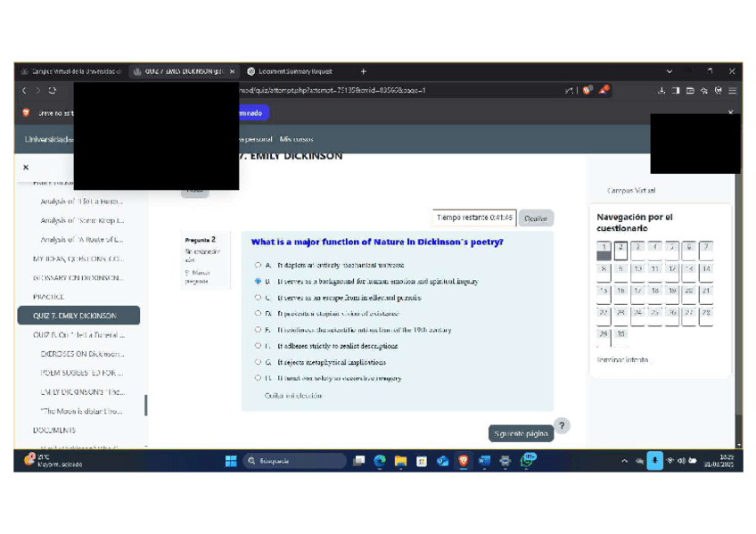This screenshot has height=534, width=756.
Task: Open the browser hamburger menu
Action: [x=733, y=91]
